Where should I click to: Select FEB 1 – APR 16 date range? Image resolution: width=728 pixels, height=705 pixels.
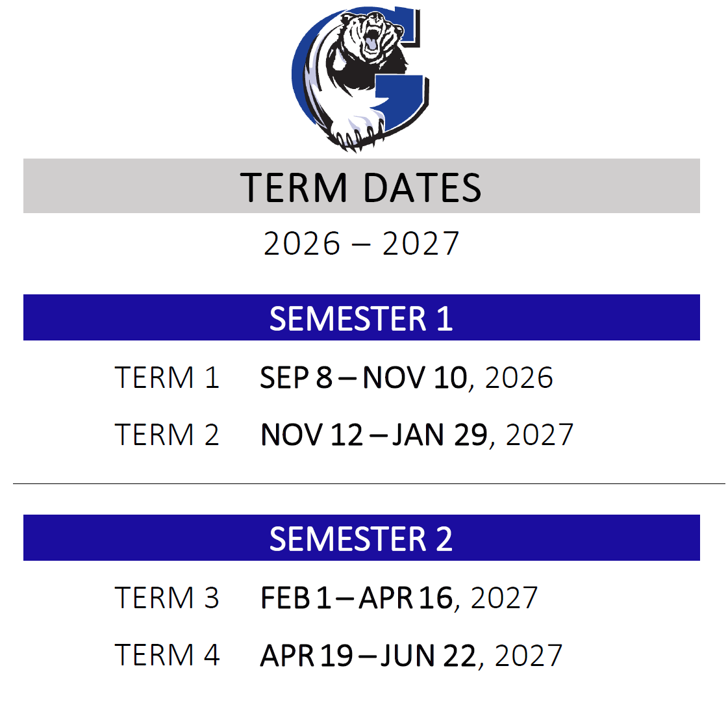click(357, 597)
